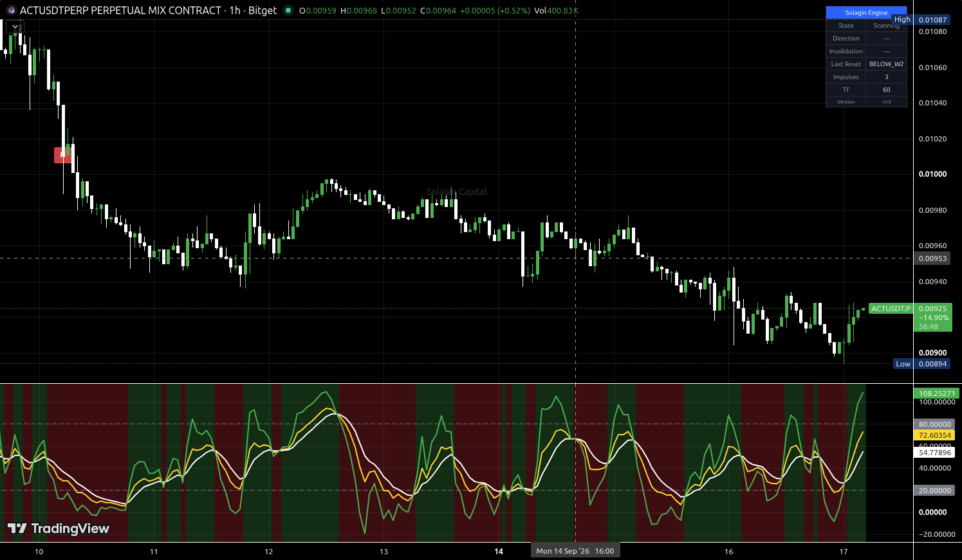Click the 0.01000 price axis label
The height and width of the screenshot is (560, 962).
point(932,174)
